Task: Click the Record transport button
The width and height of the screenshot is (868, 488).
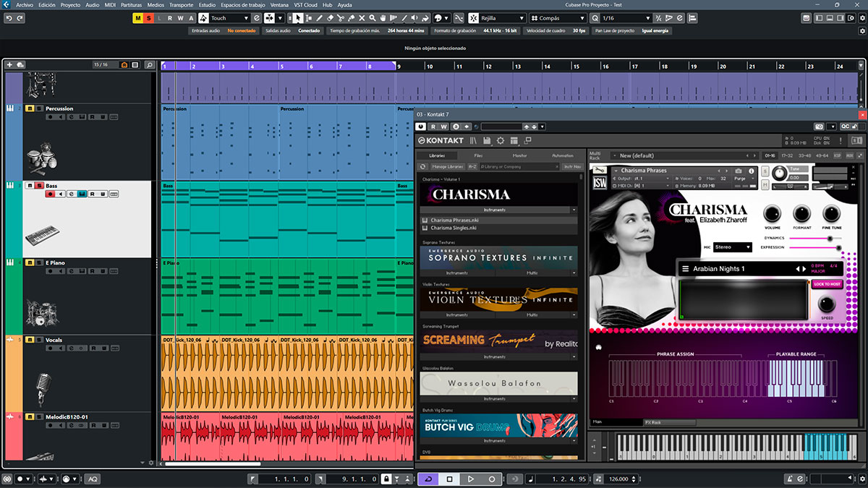Action: tap(492, 479)
